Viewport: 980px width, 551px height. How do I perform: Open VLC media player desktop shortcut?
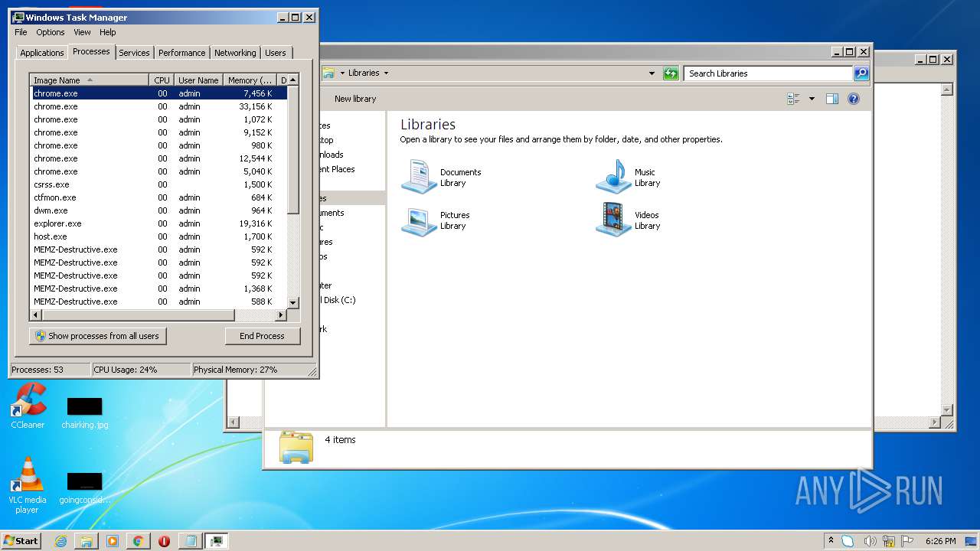tap(28, 485)
